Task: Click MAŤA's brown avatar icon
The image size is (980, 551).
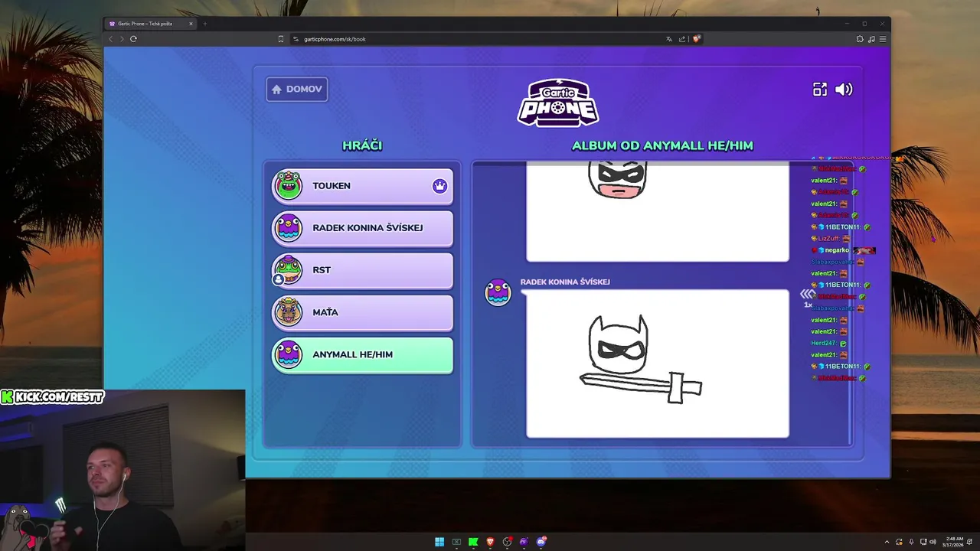Action: [x=289, y=311]
